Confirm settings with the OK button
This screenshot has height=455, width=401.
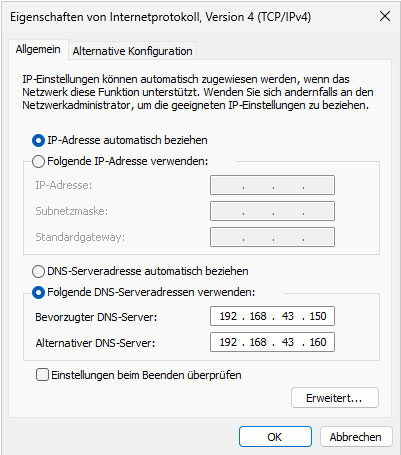[x=275, y=437]
